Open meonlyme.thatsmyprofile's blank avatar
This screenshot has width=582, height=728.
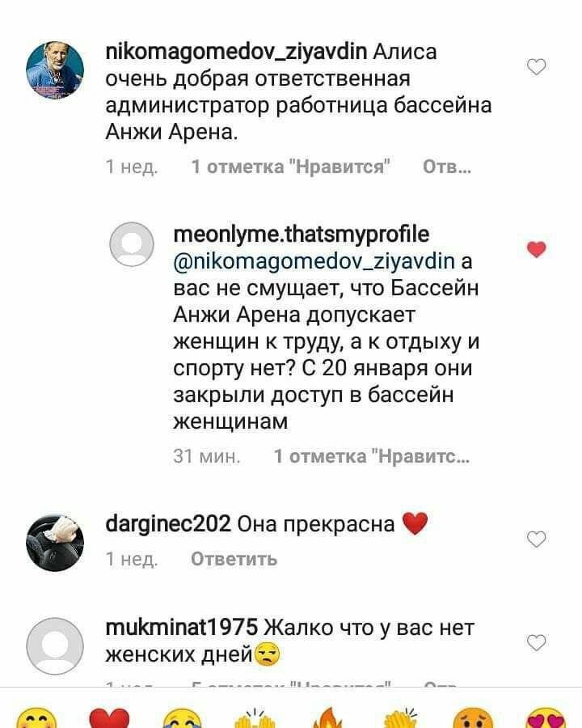(x=132, y=244)
